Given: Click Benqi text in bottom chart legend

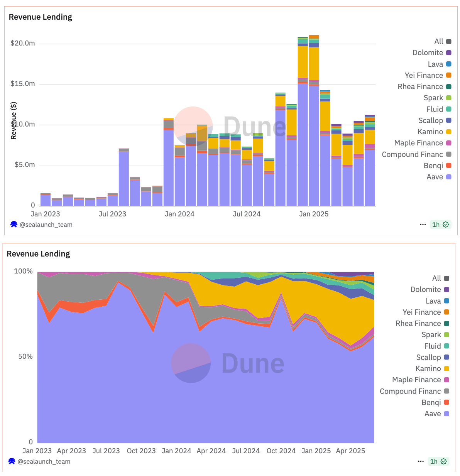Looking at the screenshot, I should 431,402.
